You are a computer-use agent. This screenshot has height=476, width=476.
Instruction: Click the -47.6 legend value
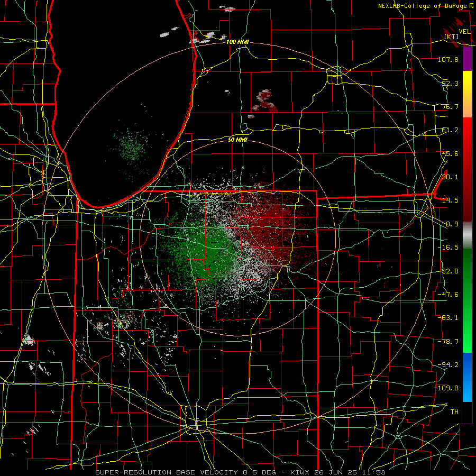pos(448,295)
